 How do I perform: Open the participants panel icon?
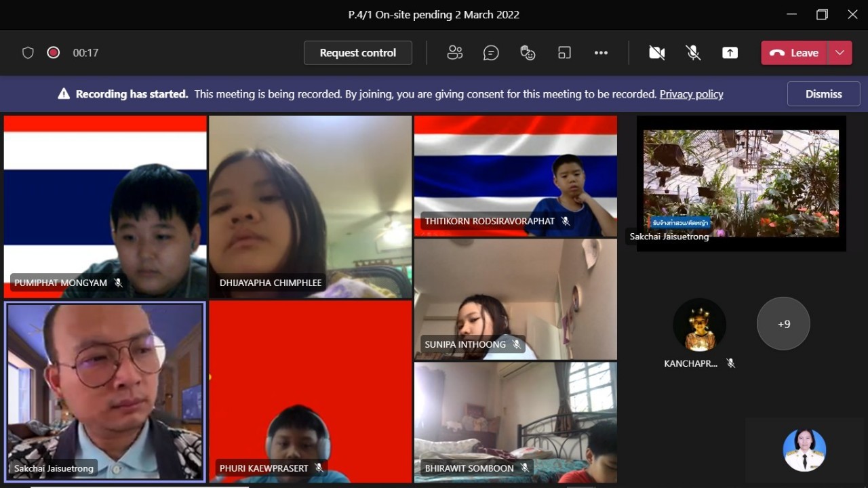tap(454, 53)
